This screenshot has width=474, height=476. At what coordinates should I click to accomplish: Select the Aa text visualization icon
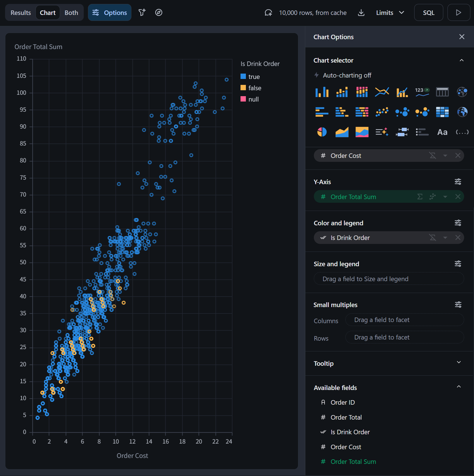pyautogui.click(x=442, y=132)
